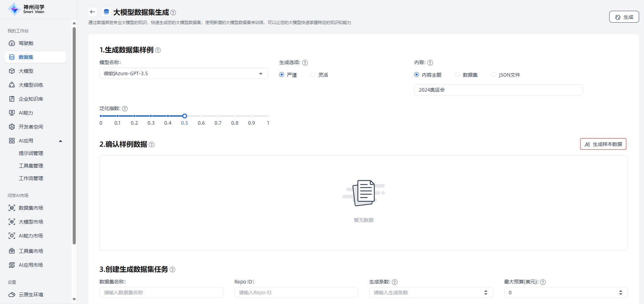
Task: Click the AI应用市场 icon in sidebar
Action: point(12,265)
